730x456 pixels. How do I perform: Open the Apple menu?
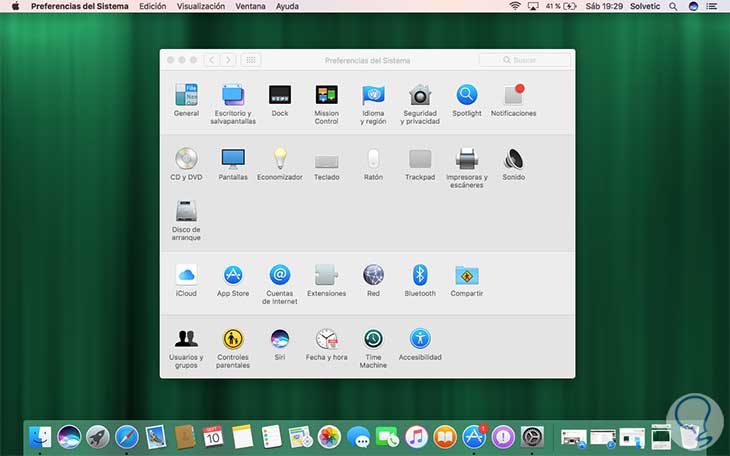pyautogui.click(x=15, y=7)
